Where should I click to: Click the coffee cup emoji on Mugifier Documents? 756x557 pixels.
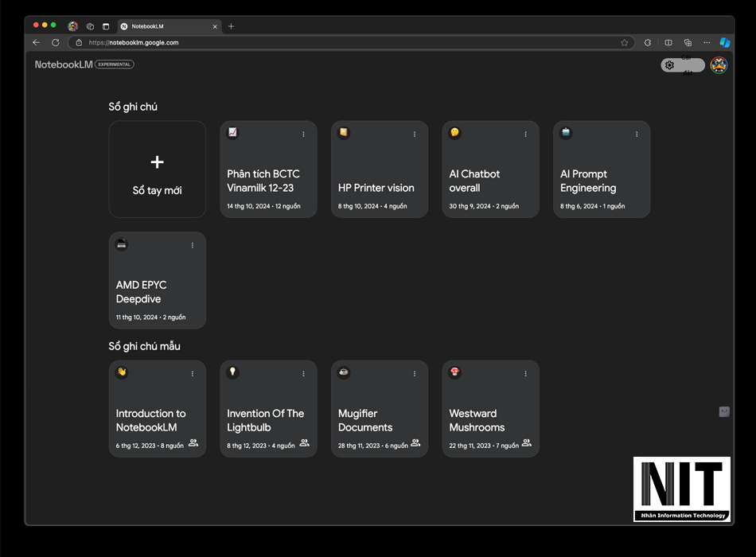coord(344,372)
